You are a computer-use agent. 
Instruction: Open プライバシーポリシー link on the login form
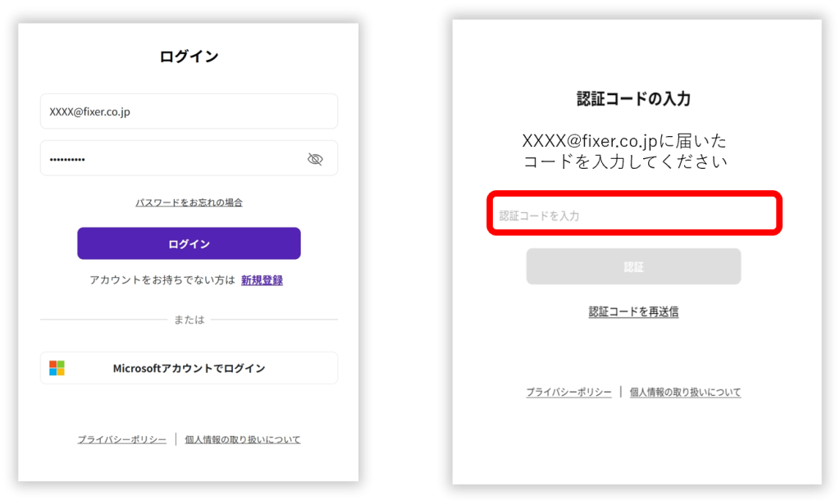(x=122, y=440)
